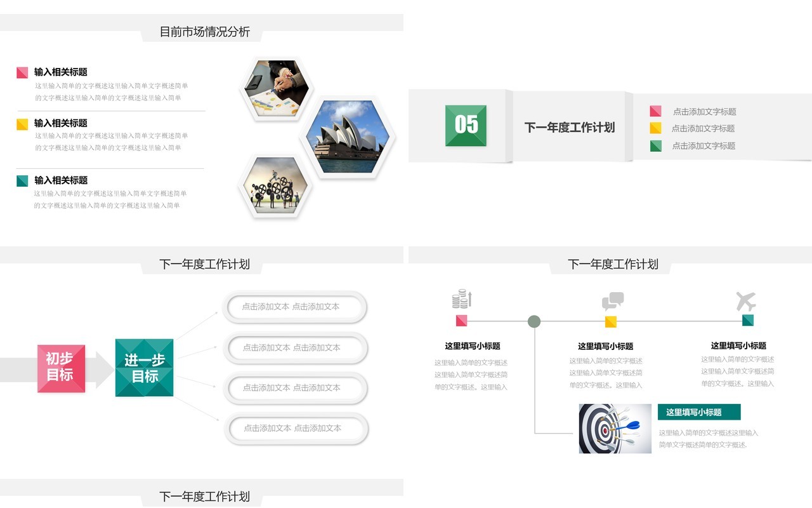Click 点击添加文字标题 text next to the green square

704,145
